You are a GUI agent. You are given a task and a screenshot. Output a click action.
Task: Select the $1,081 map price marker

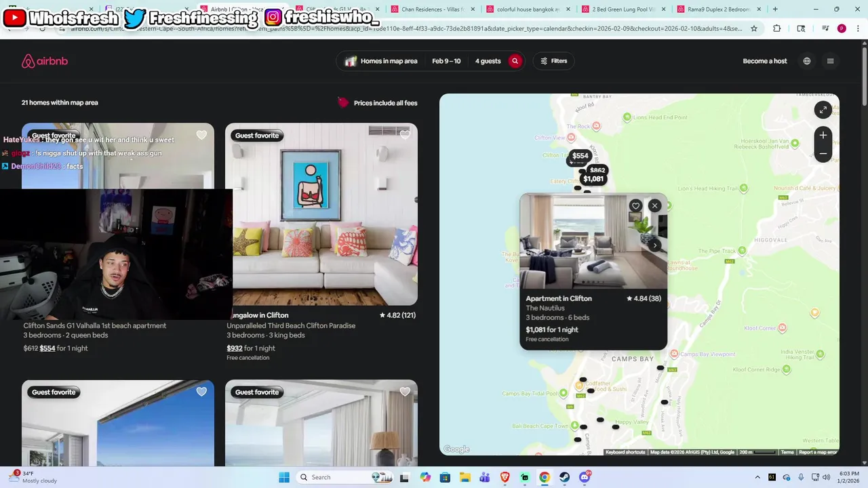click(x=593, y=179)
